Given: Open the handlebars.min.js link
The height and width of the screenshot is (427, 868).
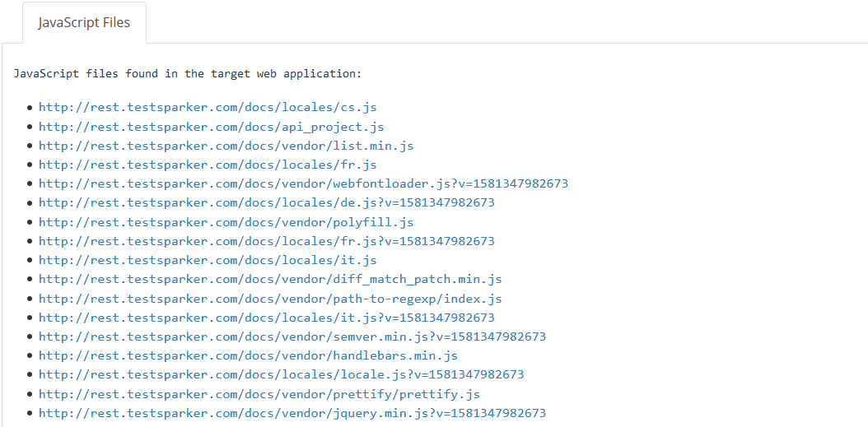Looking at the screenshot, I should coord(248,355).
